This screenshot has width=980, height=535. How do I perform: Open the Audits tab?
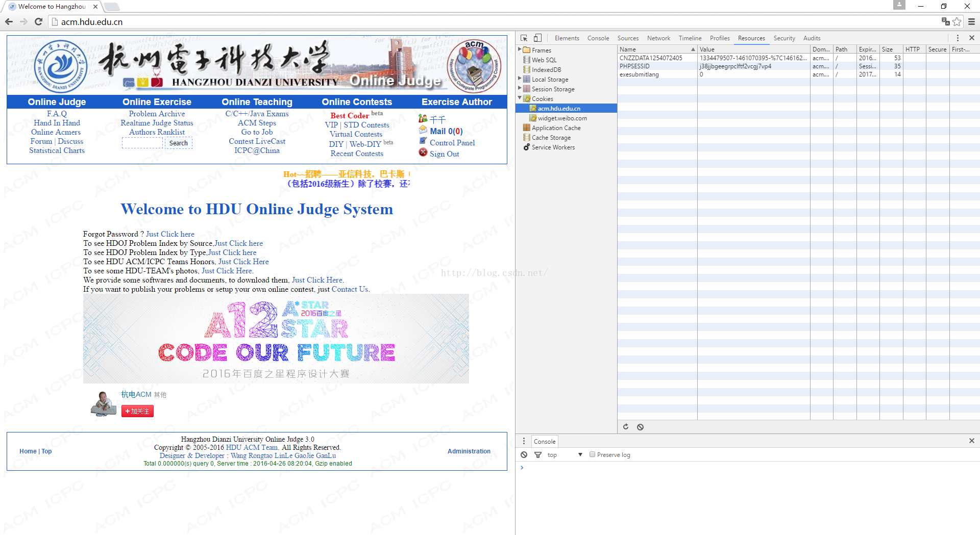(x=812, y=38)
